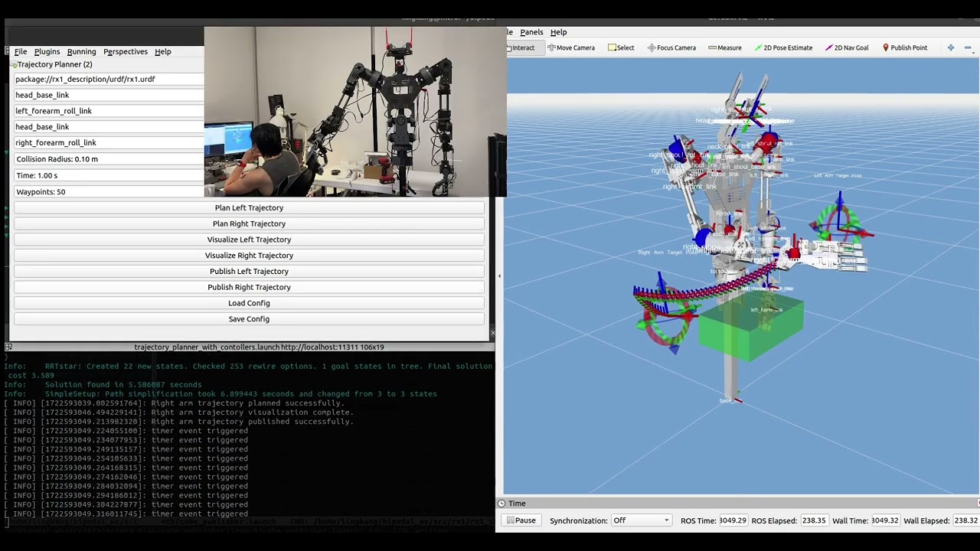Toggle Pause in the Time panel
The height and width of the screenshot is (551, 980).
coord(521,520)
